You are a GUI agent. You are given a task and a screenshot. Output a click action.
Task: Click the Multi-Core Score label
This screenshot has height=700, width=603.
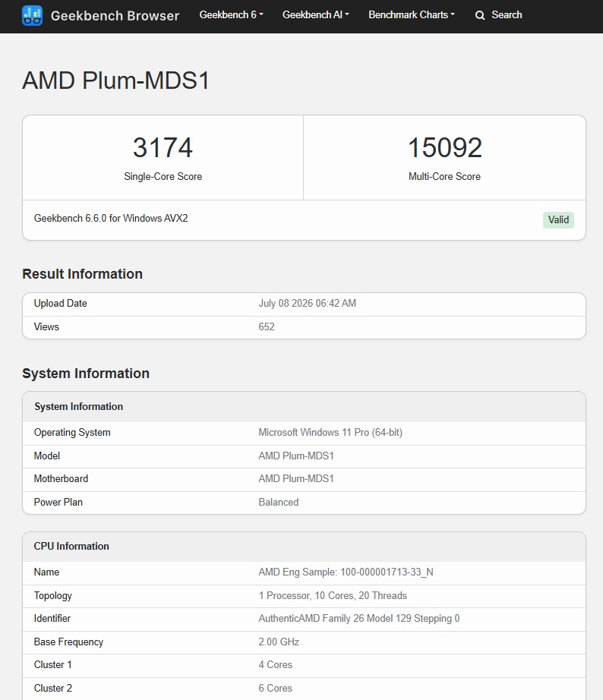(x=444, y=176)
